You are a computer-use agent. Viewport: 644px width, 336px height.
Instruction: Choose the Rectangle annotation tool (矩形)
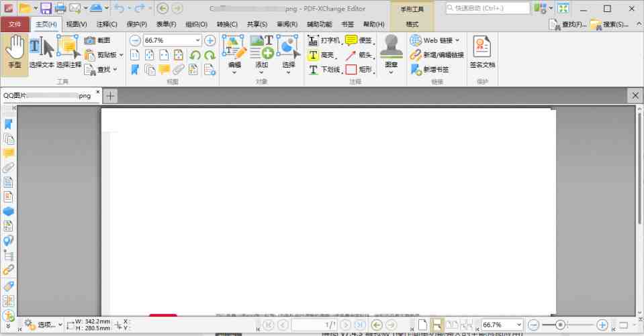click(x=360, y=70)
